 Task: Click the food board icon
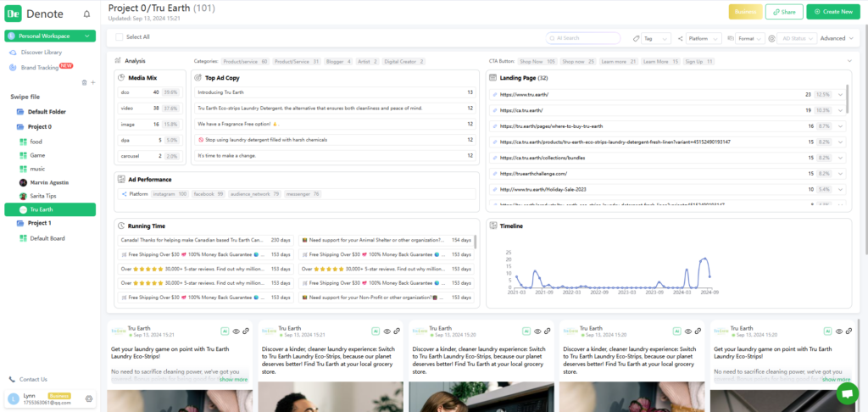pos(23,142)
